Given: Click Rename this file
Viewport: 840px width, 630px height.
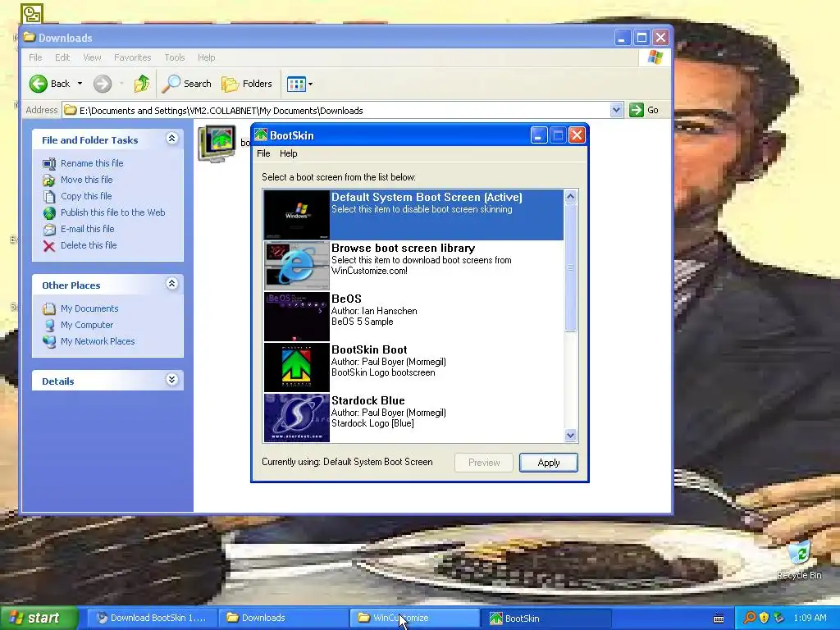Looking at the screenshot, I should click(x=92, y=163).
